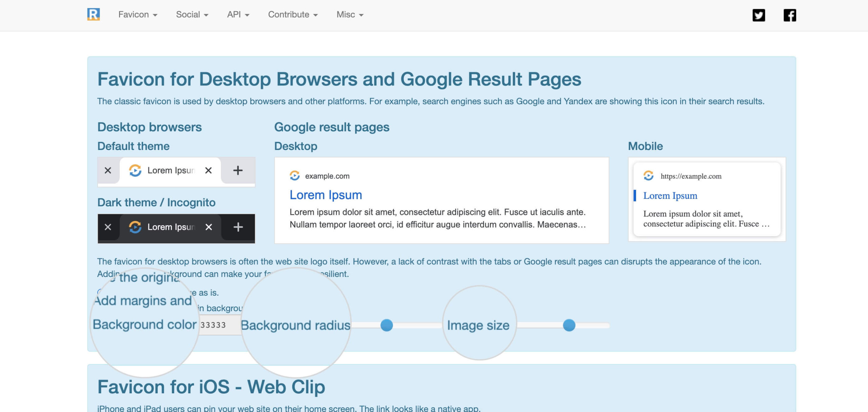Image resolution: width=868 pixels, height=412 pixels.
Task: Click the 'Default theme' label
Action: (x=133, y=146)
